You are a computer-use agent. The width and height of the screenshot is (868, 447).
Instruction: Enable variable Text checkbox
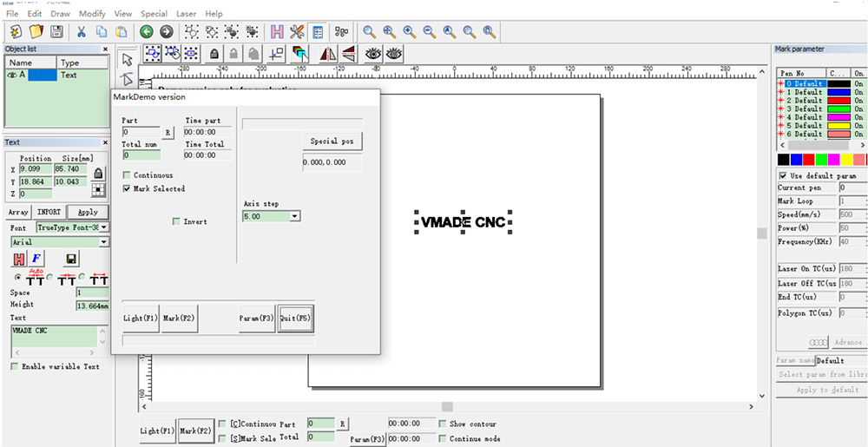(x=15, y=366)
